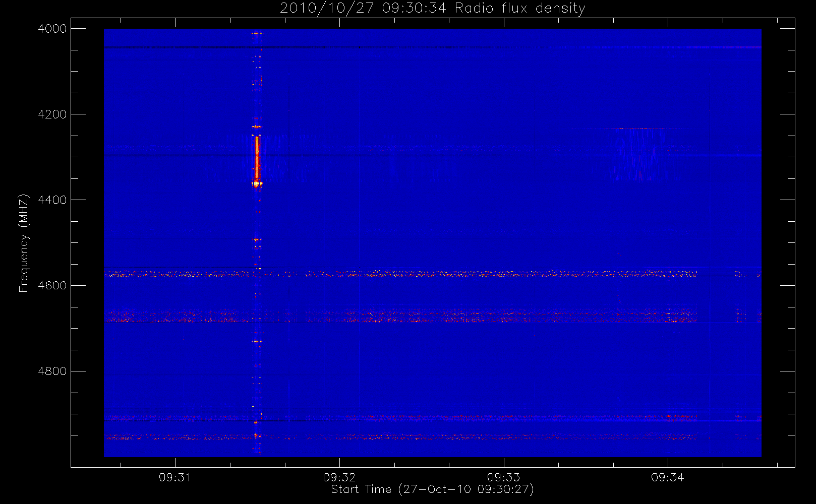Click the 'Frequency (MHz)' axis label
This screenshot has width=816, height=504.
24,243
